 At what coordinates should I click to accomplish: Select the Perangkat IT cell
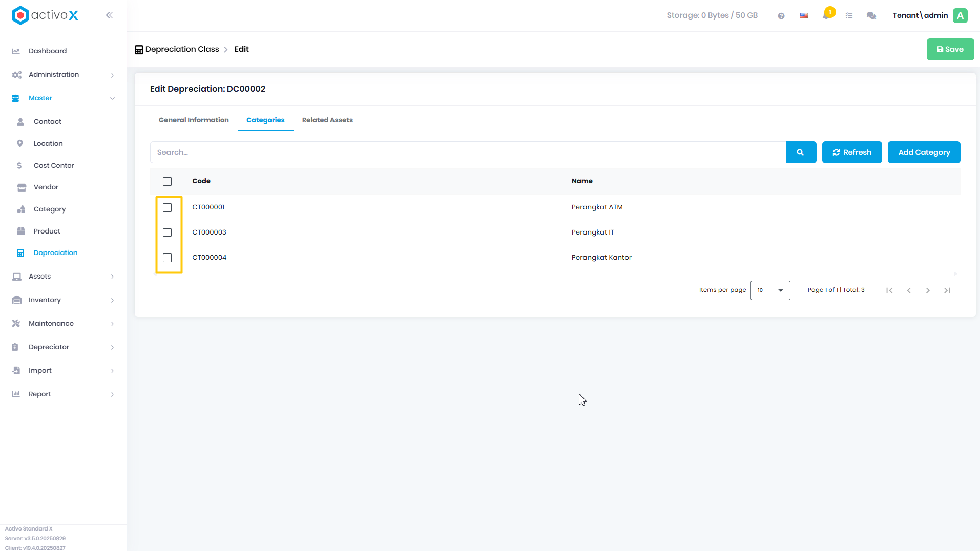click(x=593, y=232)
